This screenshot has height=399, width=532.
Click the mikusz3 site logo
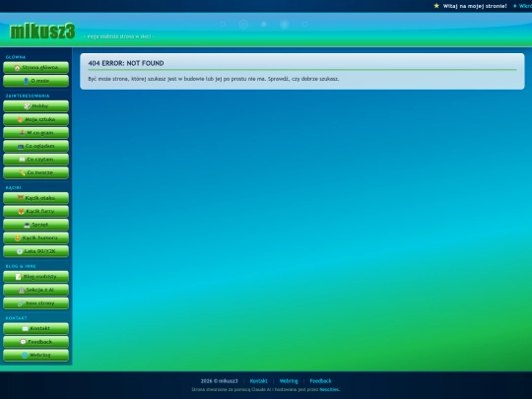click(42, 32)
